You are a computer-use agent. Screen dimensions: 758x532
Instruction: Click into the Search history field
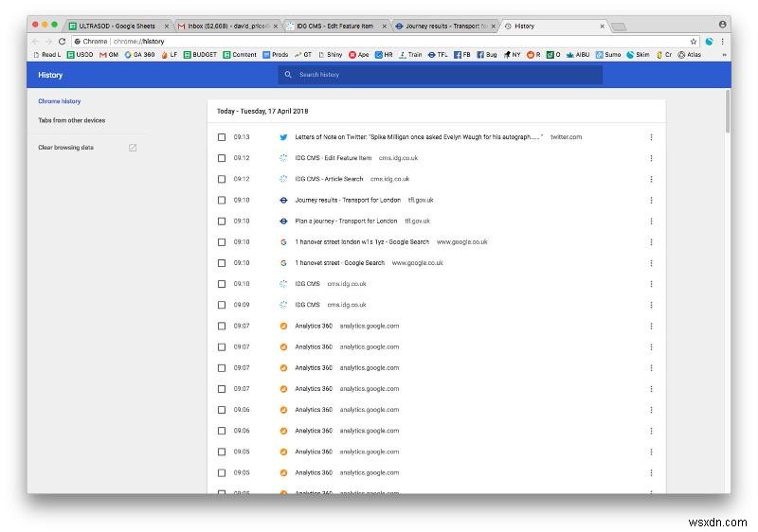coord(445,74)
